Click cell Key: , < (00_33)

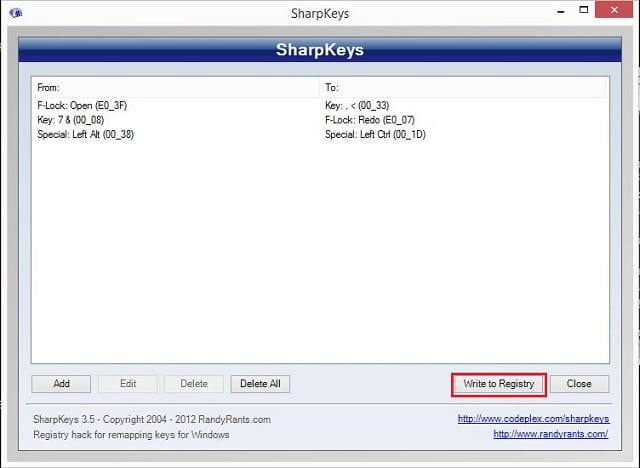point(357,106)
